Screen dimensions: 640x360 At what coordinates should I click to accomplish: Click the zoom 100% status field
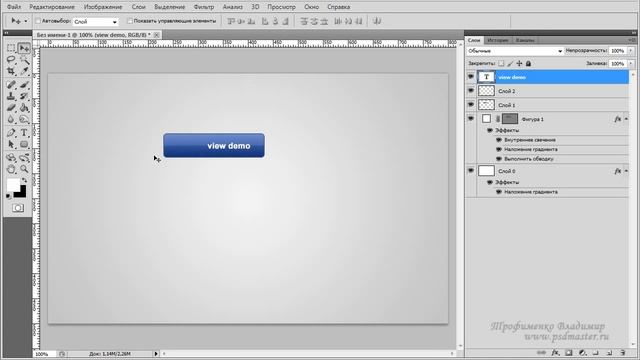tap(45, 354)
